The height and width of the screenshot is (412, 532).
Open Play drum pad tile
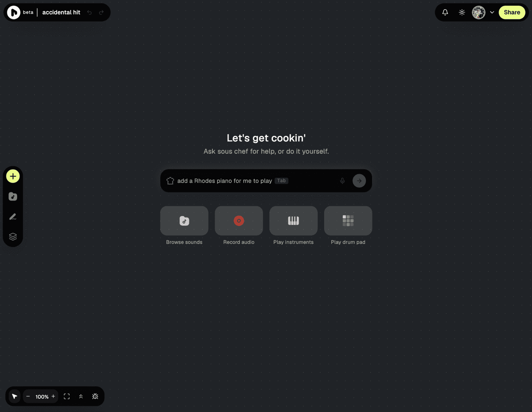(348, 221)
